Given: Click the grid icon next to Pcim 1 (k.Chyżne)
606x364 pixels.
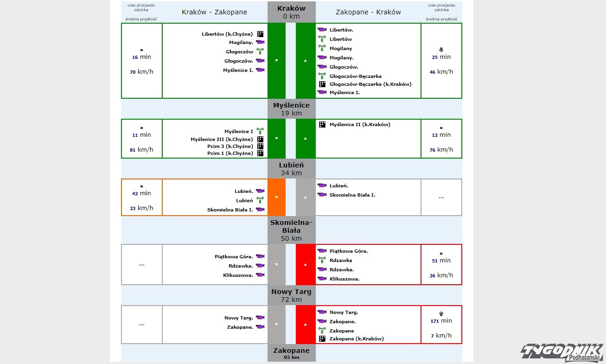Looking at the screenshot, I should [x=261, y=153].
